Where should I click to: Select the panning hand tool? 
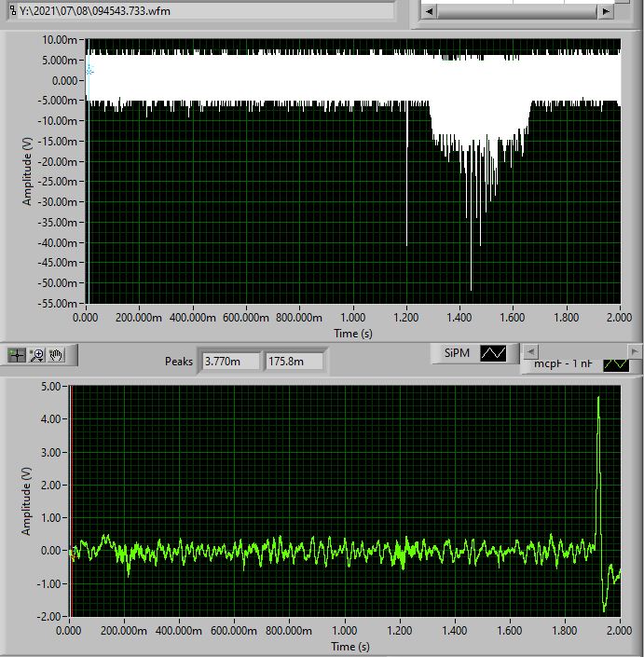(56, 355)
